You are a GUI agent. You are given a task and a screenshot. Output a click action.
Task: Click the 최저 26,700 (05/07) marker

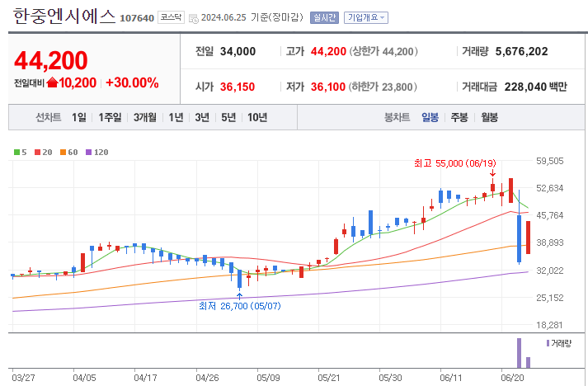point(240,306)
